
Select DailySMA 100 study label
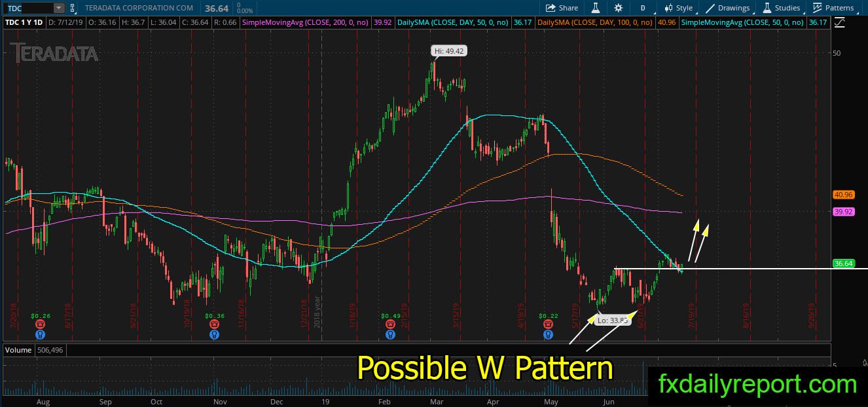pyautogui.click(x=594, y=22)
